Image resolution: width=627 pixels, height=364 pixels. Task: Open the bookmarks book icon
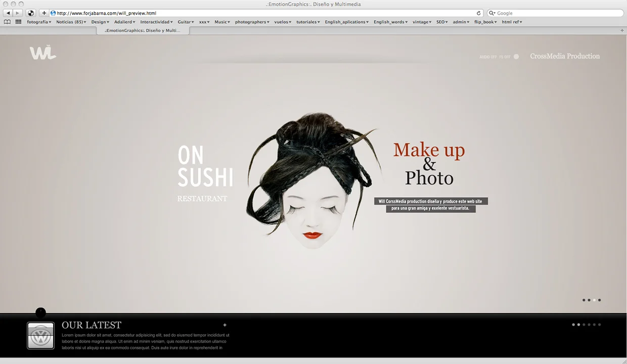pyautogui.click(x=7, y=22)
